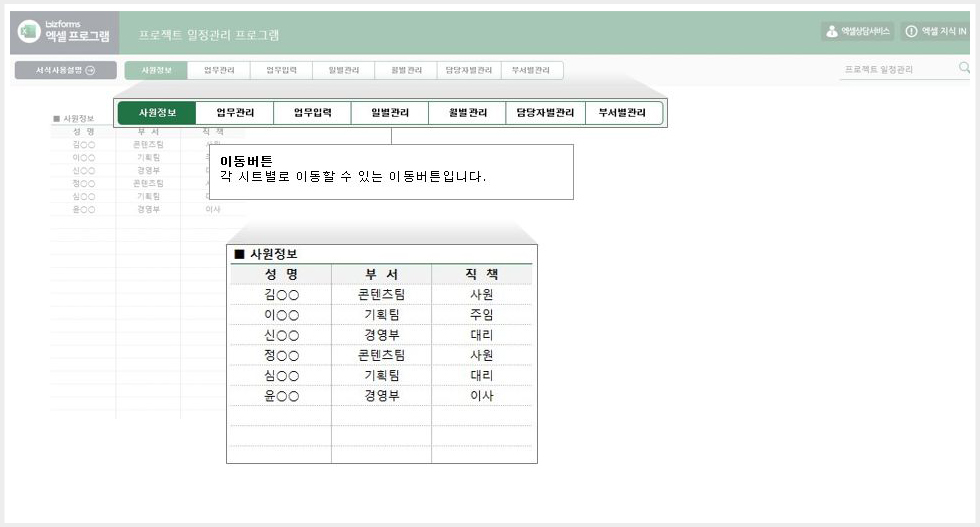Screen dimensions: 980x527
Task: Click the ■ 사원정보 title of enlarged table
Action: (266, 254)
